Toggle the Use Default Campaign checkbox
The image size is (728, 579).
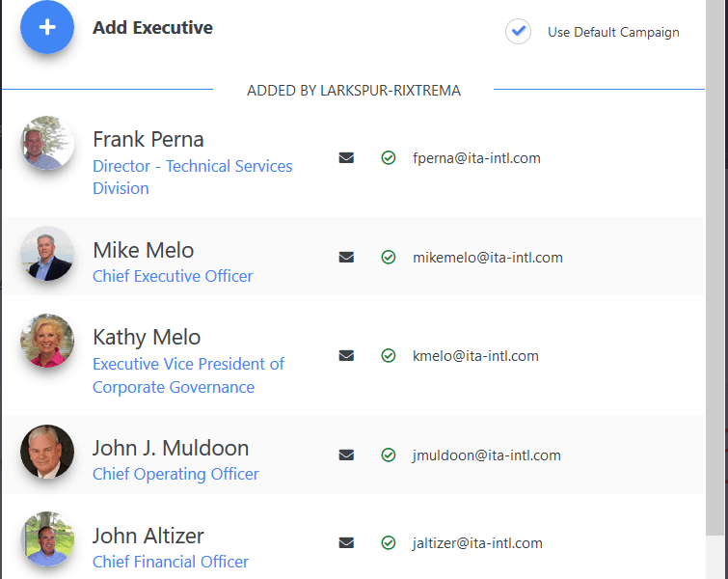519,32
